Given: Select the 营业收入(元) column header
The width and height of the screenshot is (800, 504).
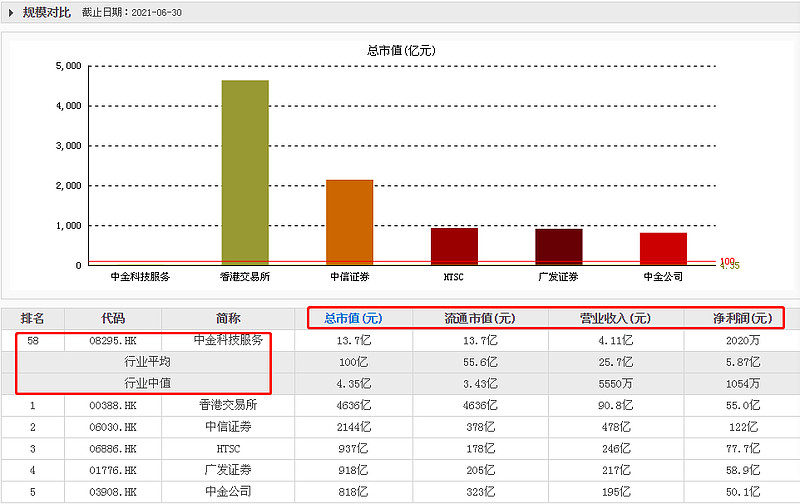Looking at the screenshot, I should point(615,318).
